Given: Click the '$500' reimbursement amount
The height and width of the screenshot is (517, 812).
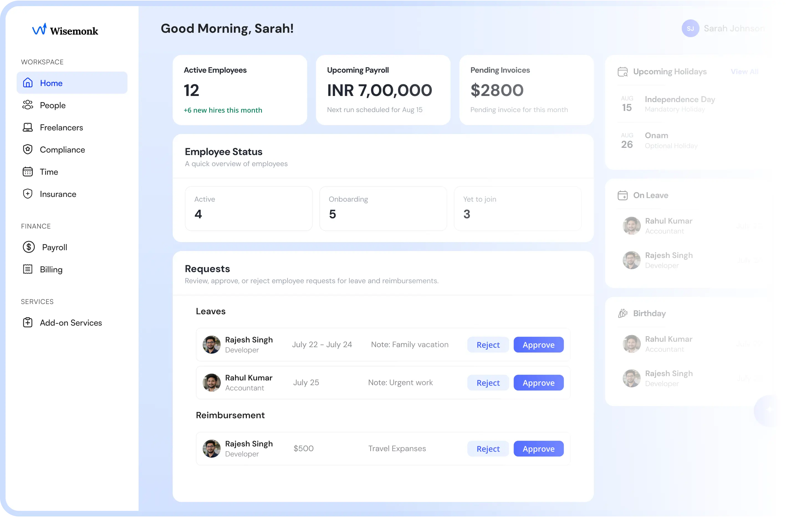Looking at the screenshot, I should coord(303,448).
